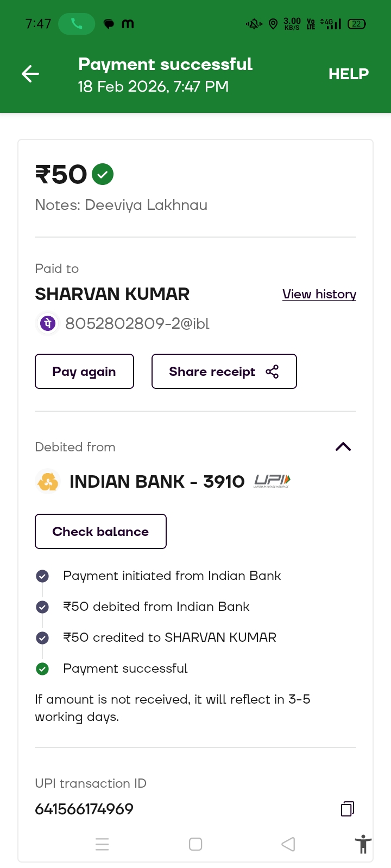Tap the PhonePe logo beside UPI address
This screenshot has width=391, height=868.
48,323
